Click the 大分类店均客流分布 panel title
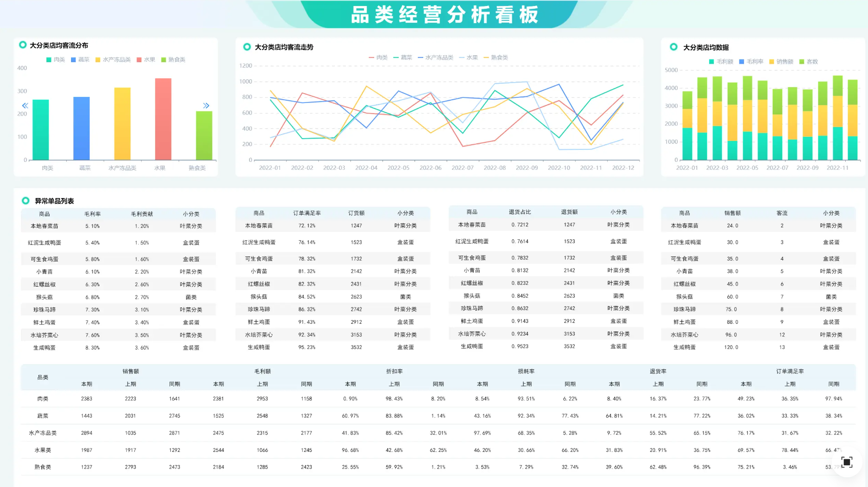This screenshot has width=868, height=487. tap(59, 45)
